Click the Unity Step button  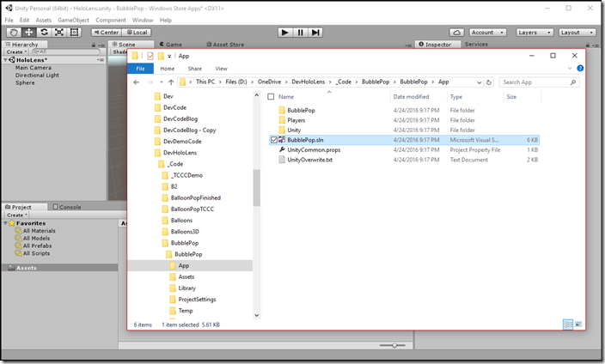point(315,33)
